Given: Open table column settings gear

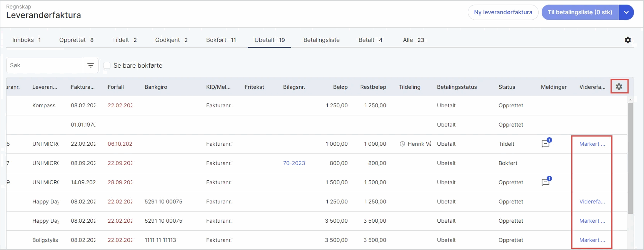Looking at the screenshot, I should [x=619, y=87].
